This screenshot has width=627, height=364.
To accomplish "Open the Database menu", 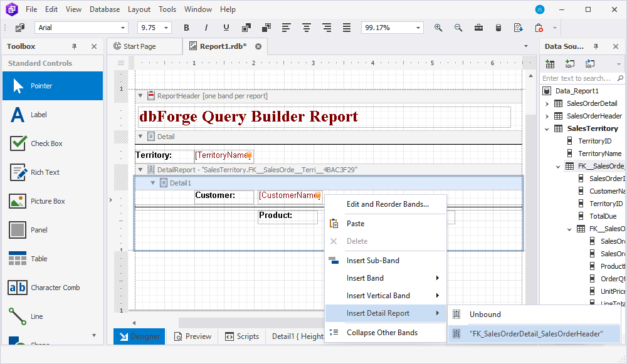I will pyautogui.click(x=104, y=9).
